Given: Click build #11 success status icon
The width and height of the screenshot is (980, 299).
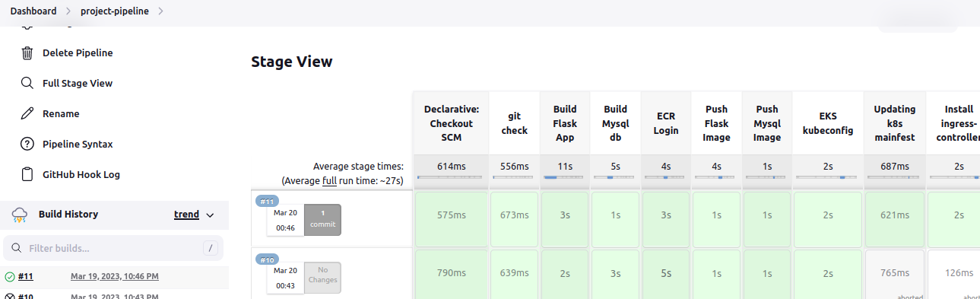Looking at the screenshot, I should 10,277.
